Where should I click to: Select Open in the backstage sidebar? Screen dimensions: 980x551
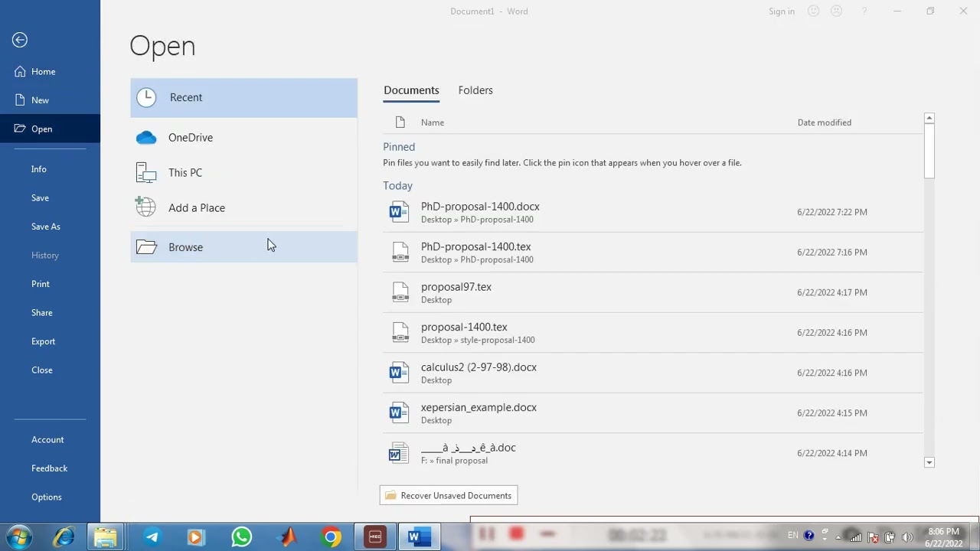click(x=50, y=129)
